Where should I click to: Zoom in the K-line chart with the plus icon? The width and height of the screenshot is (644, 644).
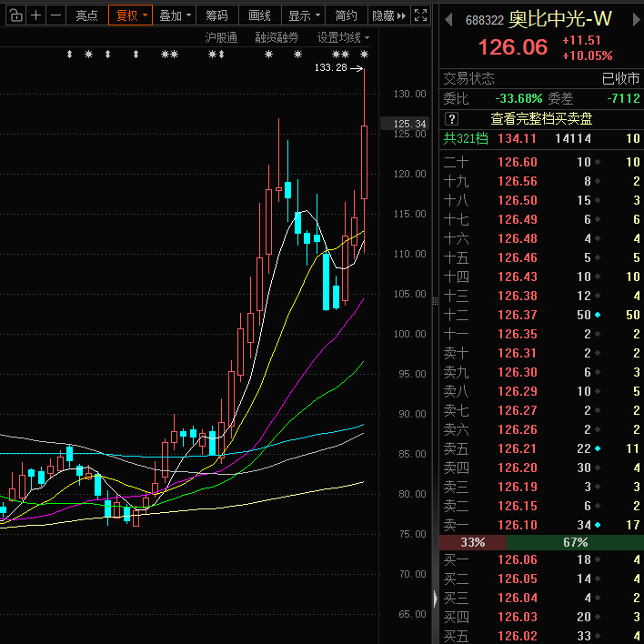tap(36, 15)
